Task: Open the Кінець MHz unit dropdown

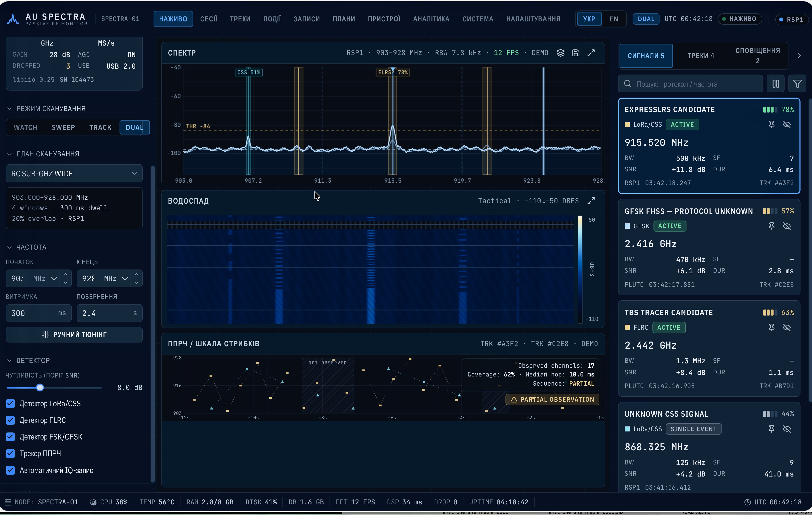Action: (x=116, y=279)
